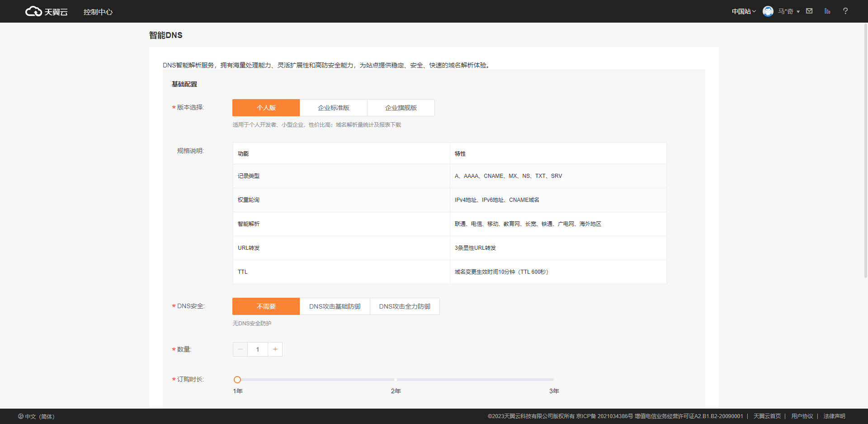Click the 3条显性URL转发 cell
The width and height of the screenshot is (868, 424).
pyautogui.click(x=558, y=248)
